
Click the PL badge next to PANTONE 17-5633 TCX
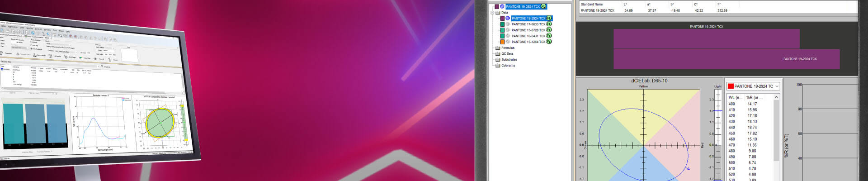(549, 24)
